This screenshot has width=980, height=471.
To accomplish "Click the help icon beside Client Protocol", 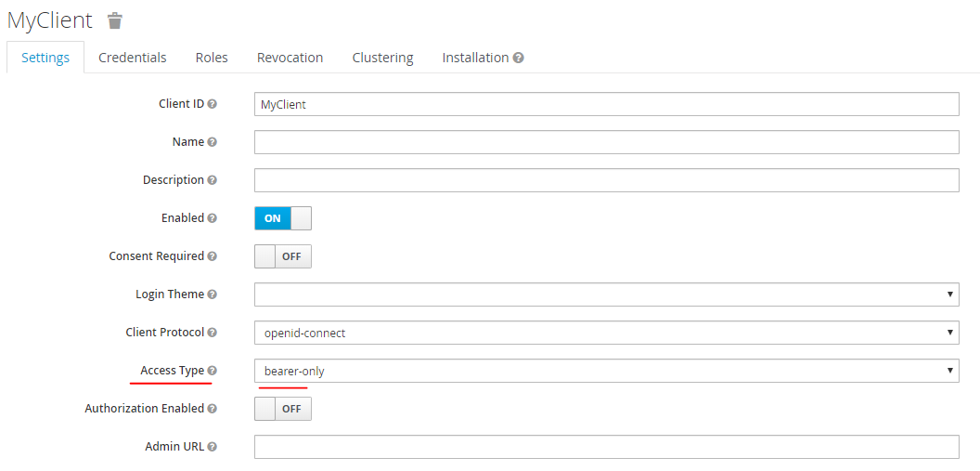I will pyautogui.click(x=213, y=333).
